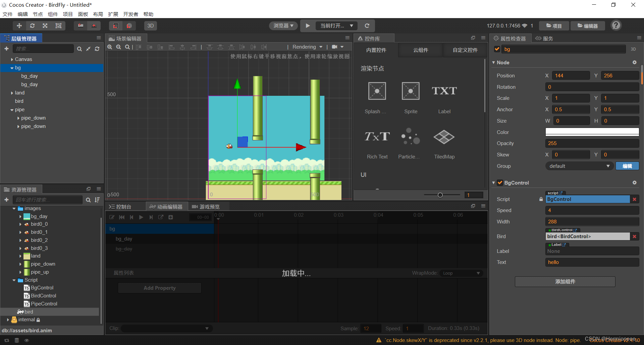Screen dimensions: 644x345
Task: Remove the Bird component reference
Action: [634, 236]
